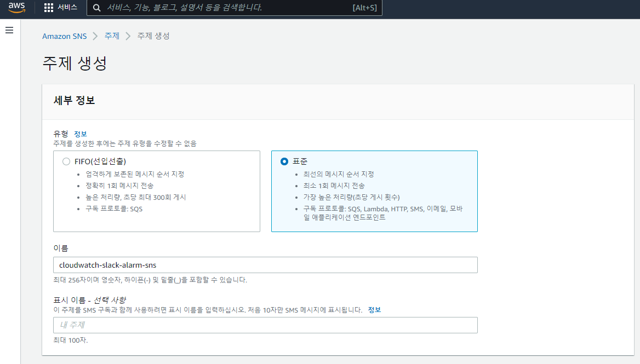Click the '최대 100자.' hint text
This screenshot has height=364, width=640.
click(x=71, y=340)
